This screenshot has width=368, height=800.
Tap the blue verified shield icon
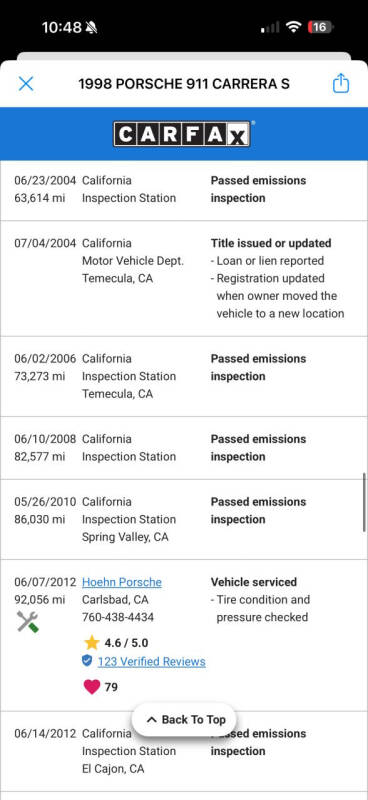[x=87, y=661]
